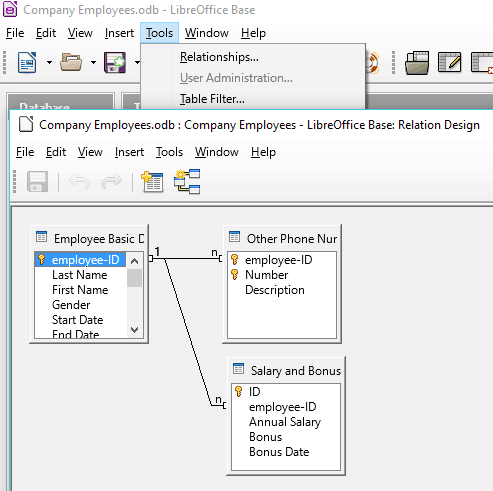The image size is (493, 491).
Task: Select diagonal relation line to Salary and Bonus
Action: pyautogui.click(x=188, y=332)
